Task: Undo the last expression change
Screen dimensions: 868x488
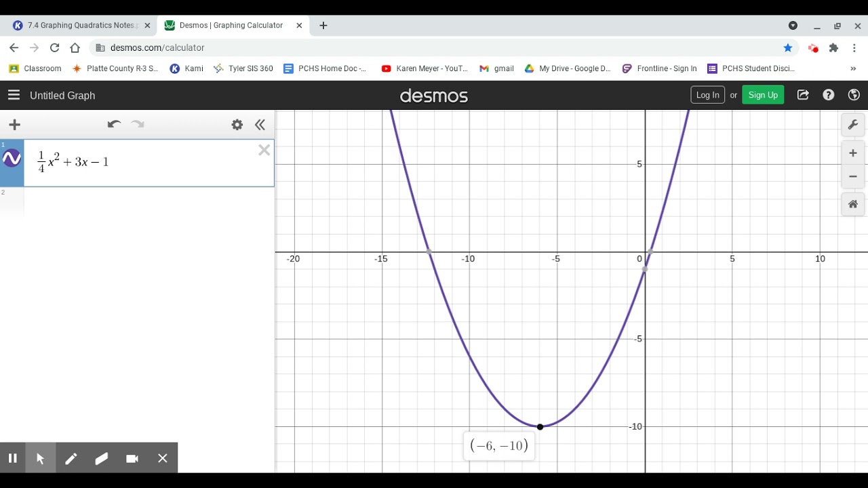Action: pos(114,124)
